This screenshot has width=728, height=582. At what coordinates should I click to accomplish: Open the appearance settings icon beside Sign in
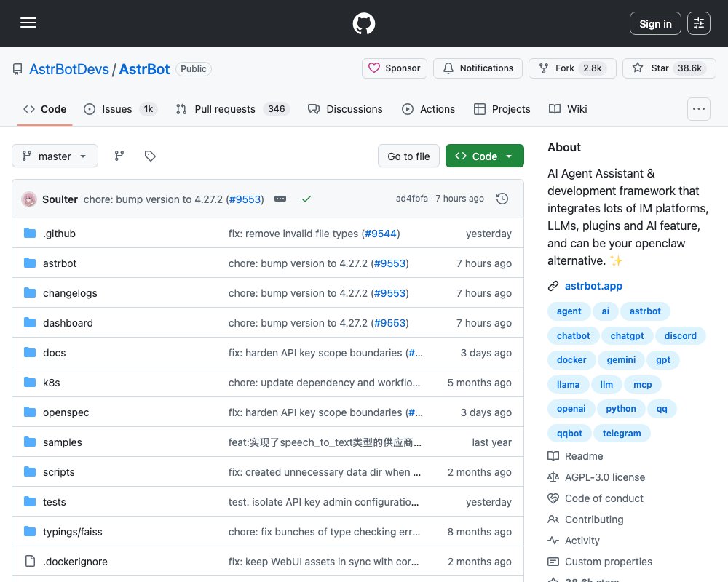(x=699, y=23)
